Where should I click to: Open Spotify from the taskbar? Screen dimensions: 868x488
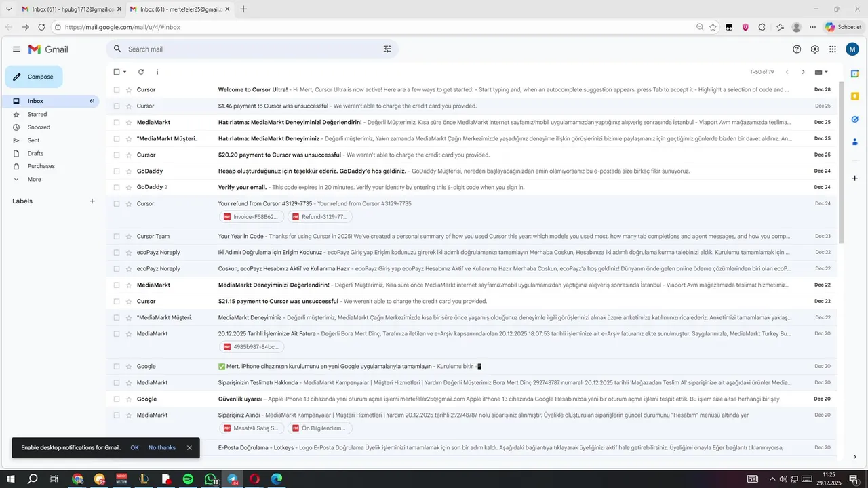tap(188, 479)
